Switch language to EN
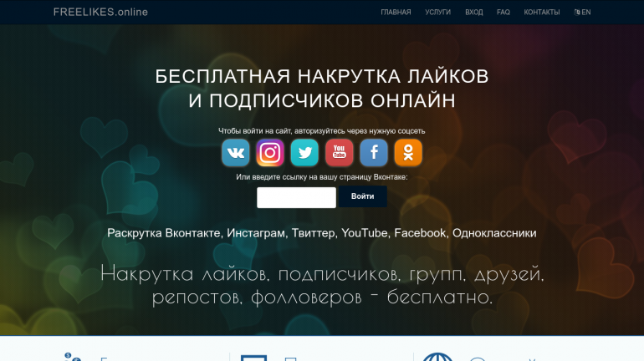The height and width of the screenshot is (361, 644). (x=582, y=13)
